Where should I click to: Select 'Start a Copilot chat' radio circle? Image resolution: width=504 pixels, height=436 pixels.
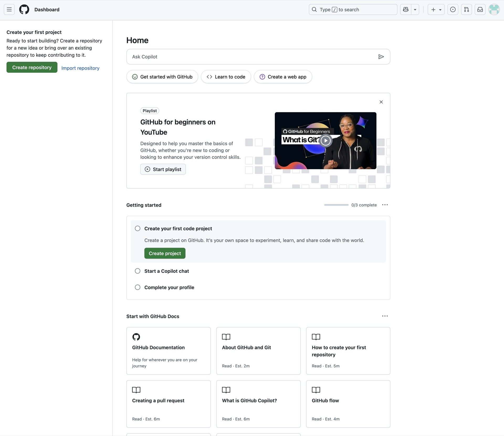pos(138,271)
